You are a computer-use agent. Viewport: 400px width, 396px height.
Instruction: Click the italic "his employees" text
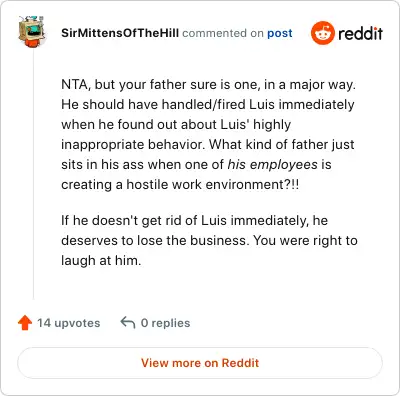click(x=273, y=164)
